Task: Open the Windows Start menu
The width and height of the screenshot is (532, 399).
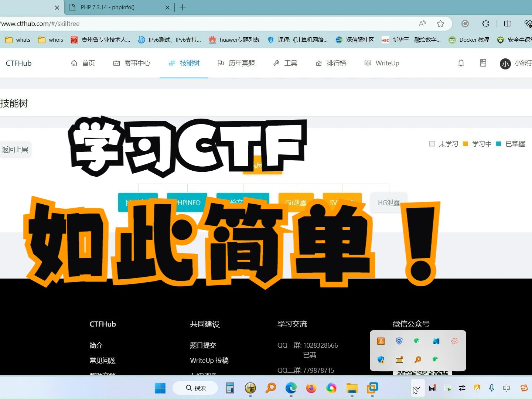Action: 160,388
